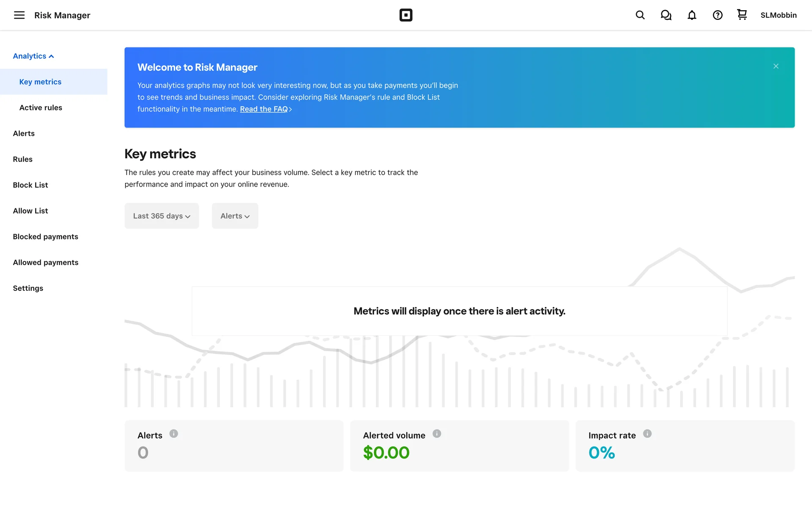Open the Last 365 days dropdown
The image size is (812, 508).
coord(162,216)
